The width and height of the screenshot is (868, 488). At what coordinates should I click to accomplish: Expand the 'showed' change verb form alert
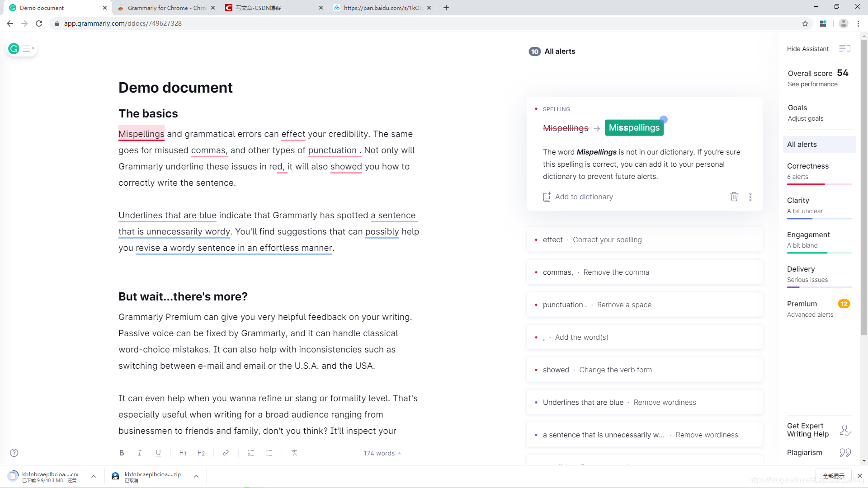point(645,370)
